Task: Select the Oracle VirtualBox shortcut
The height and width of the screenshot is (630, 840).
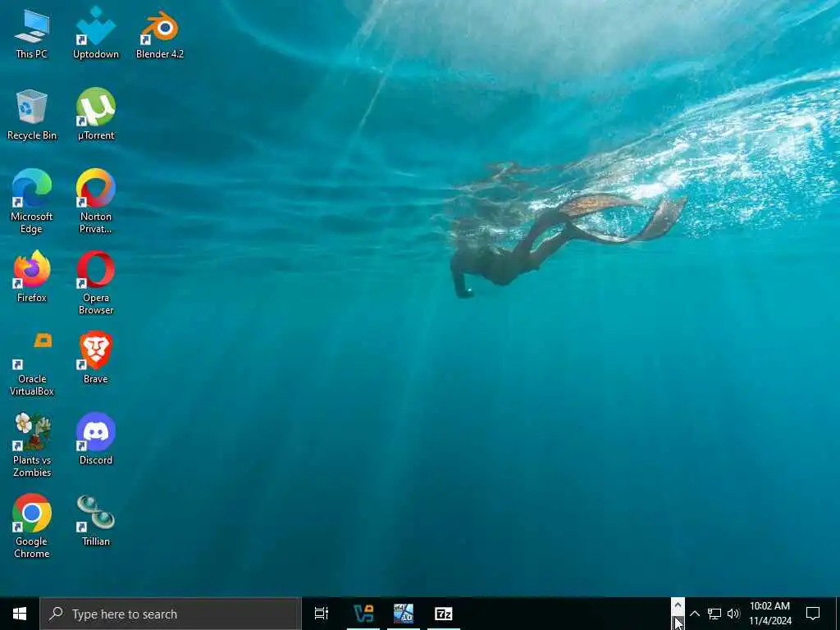Action: [x=32, y=364]
